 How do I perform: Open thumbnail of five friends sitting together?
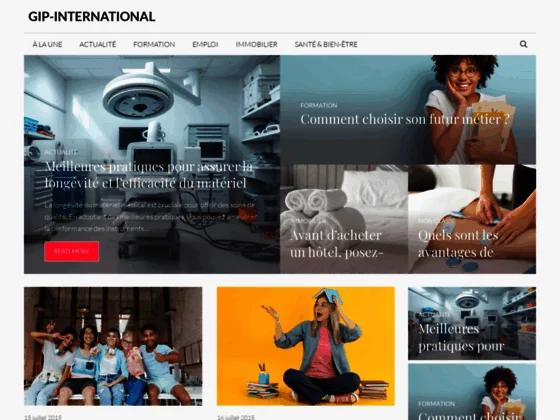click(113, 346)
